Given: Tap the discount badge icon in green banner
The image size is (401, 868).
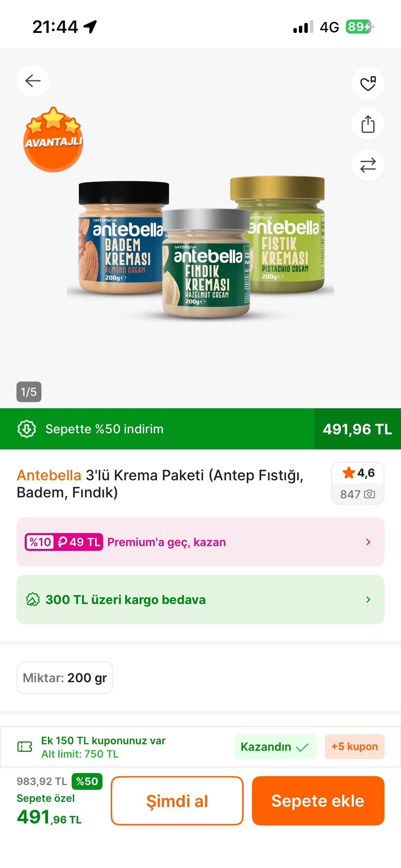Looking at the screenshot, I should coord(27,429).
